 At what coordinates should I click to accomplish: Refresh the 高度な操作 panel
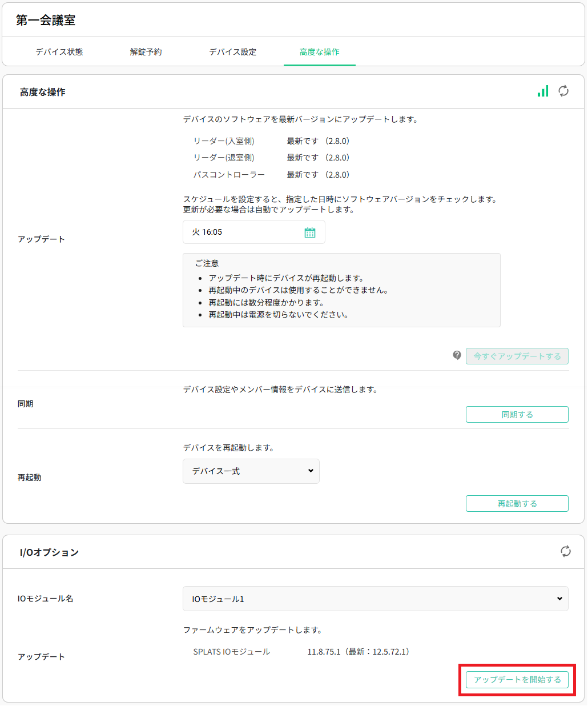(563, 91)
